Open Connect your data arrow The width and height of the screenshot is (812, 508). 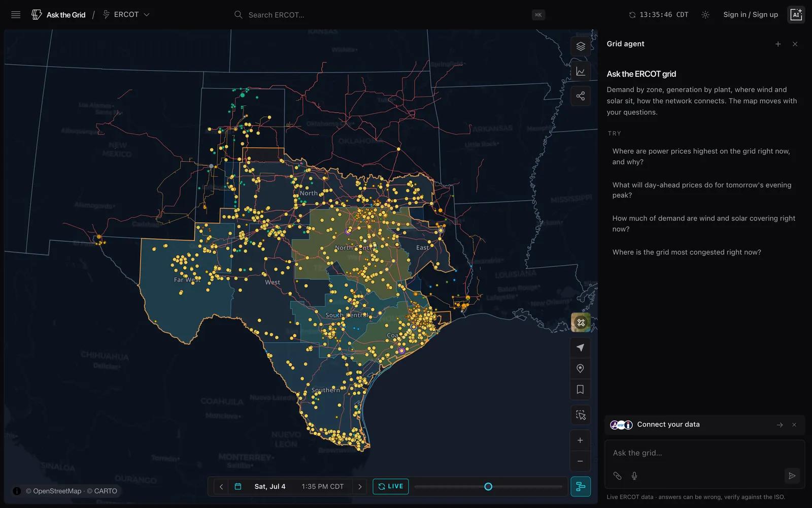tap(780, 425)
